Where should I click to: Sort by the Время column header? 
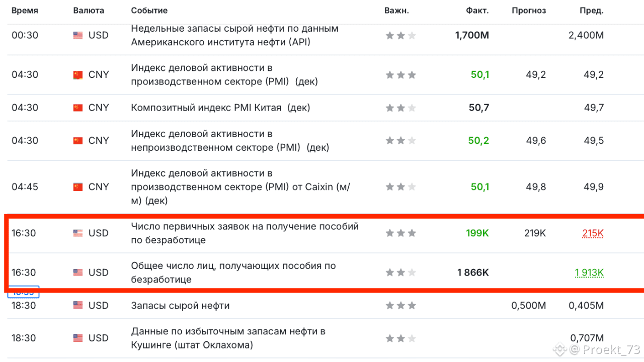tap(25, 11)
